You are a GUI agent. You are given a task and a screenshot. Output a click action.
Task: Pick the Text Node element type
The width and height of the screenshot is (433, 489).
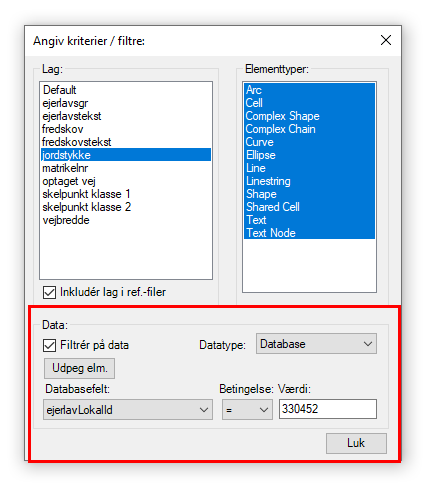coord(309,233)
